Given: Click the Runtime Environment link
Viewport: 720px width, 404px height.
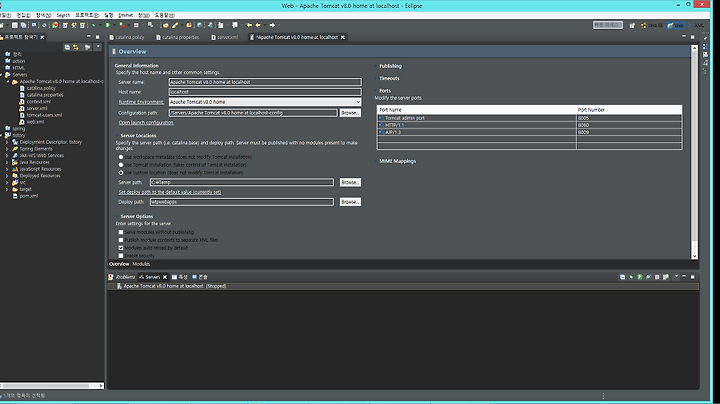Looking at the screenshot, I should 141,102.
